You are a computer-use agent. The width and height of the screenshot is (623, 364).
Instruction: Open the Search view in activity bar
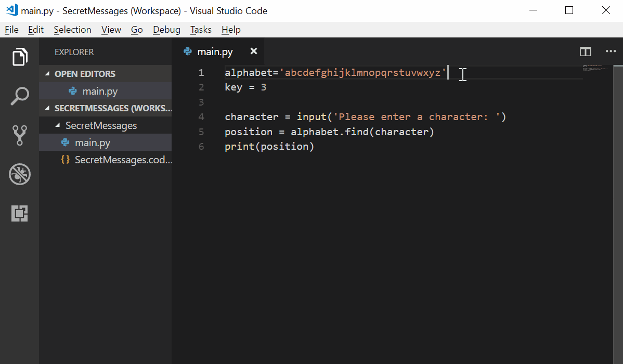pyautogui.click(x=19, y=96)
